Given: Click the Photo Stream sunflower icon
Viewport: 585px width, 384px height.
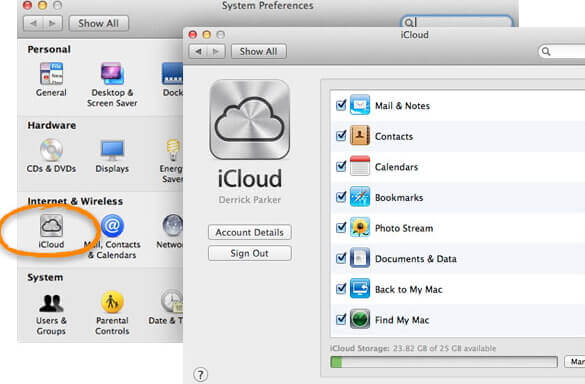Looking at the screenshot, I should pyautogui.click(x=360, y=227).
